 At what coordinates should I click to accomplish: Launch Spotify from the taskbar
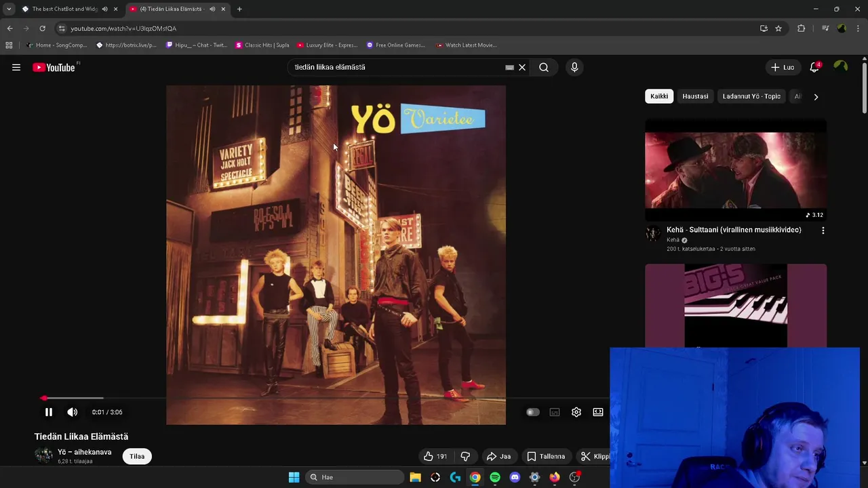coord(495,477)
